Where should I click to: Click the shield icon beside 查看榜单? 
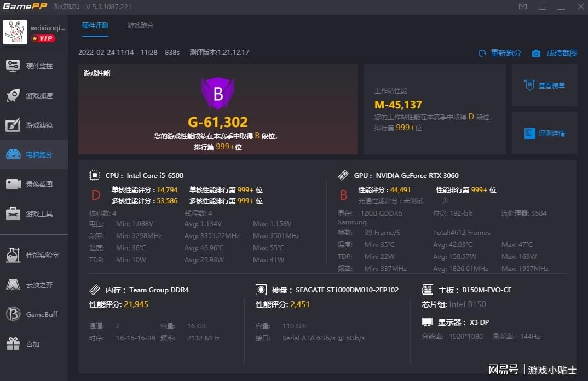click(529, 85)
